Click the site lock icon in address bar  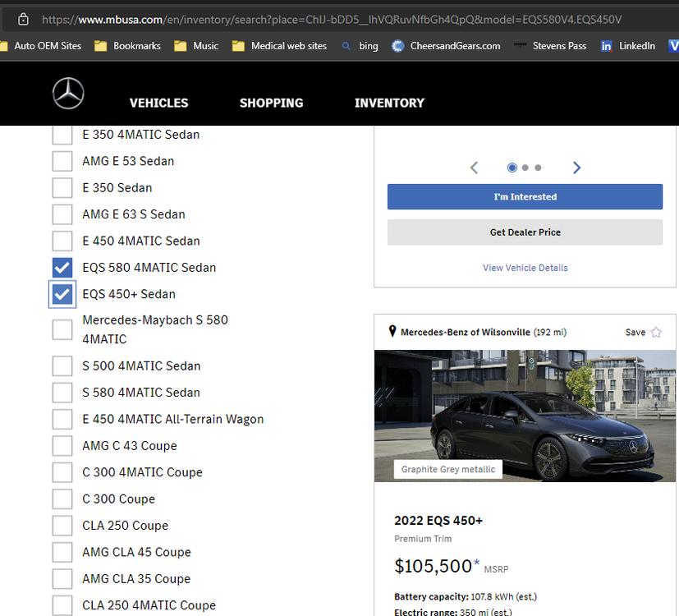(23, 19)
